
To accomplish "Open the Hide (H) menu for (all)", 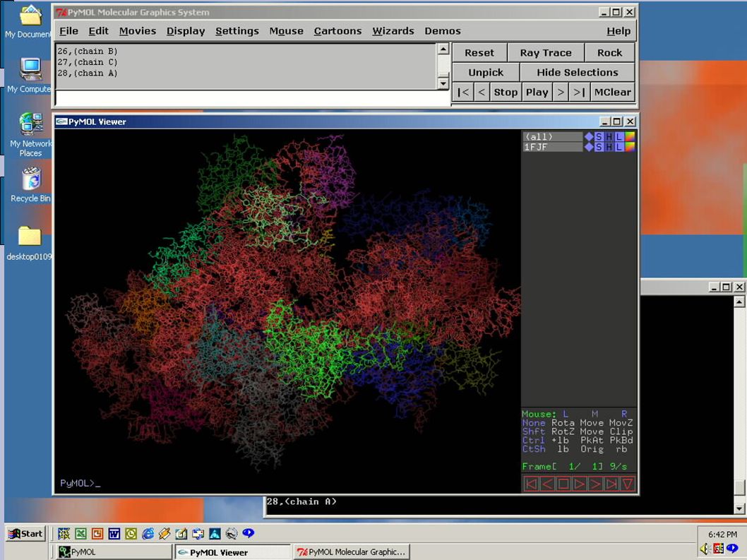I will [609, 137].
